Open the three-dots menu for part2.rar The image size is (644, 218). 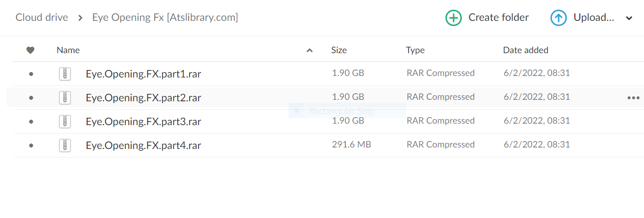point(633,98)
